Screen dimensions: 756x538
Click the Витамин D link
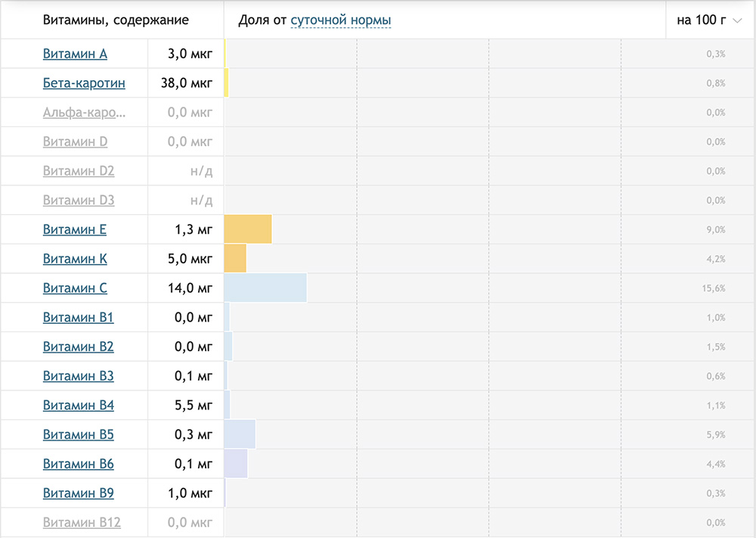pos(75,141)
